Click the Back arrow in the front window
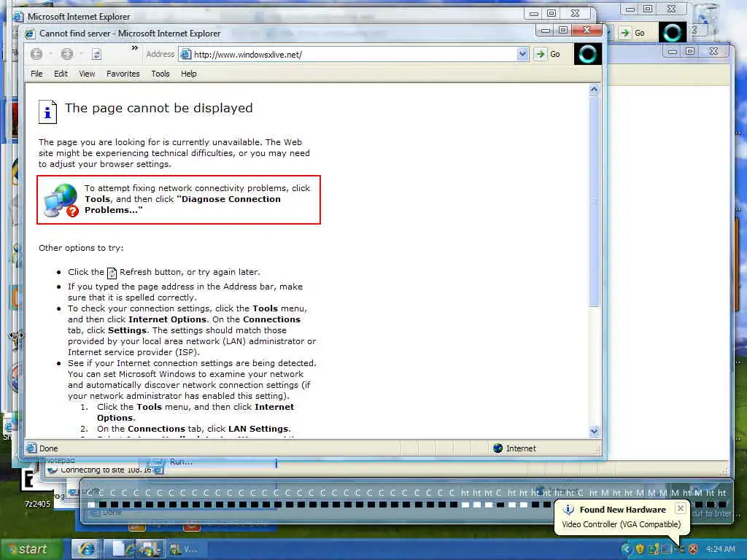747x560 pixels. point(36,54)
